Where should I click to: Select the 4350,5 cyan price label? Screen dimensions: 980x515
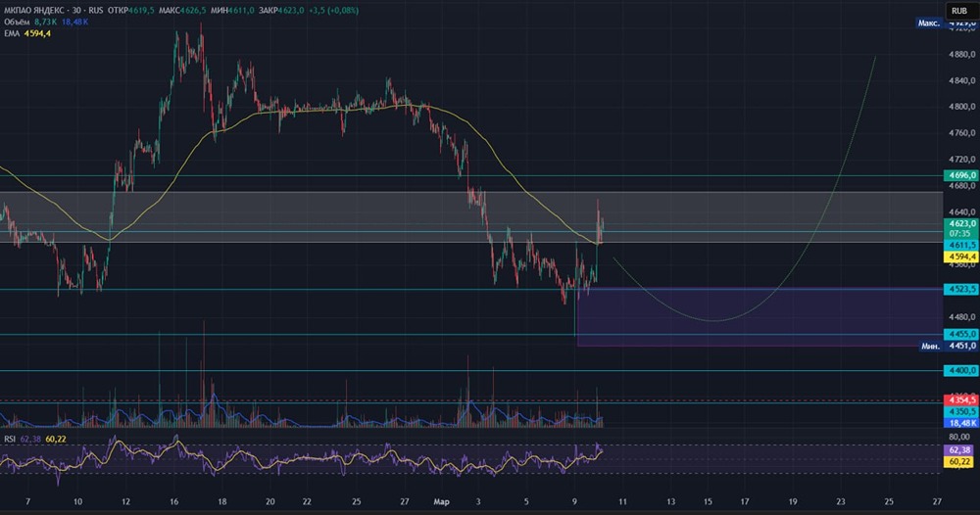click(x=960, y=412)
